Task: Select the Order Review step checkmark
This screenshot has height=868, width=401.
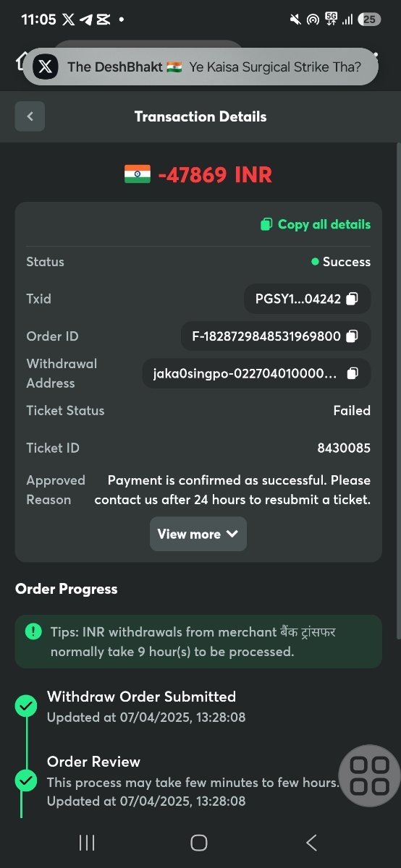Action: coord(26,780)
